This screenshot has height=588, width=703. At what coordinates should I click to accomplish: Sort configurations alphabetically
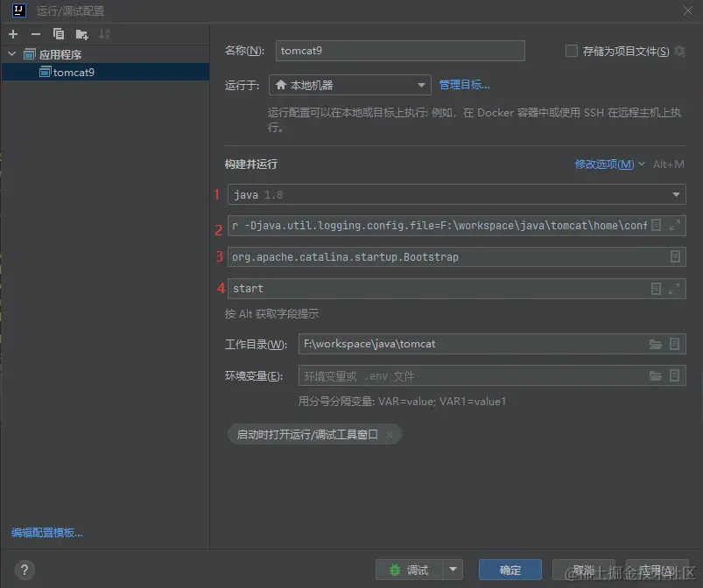pyautogui.click(x=104, y=34)
